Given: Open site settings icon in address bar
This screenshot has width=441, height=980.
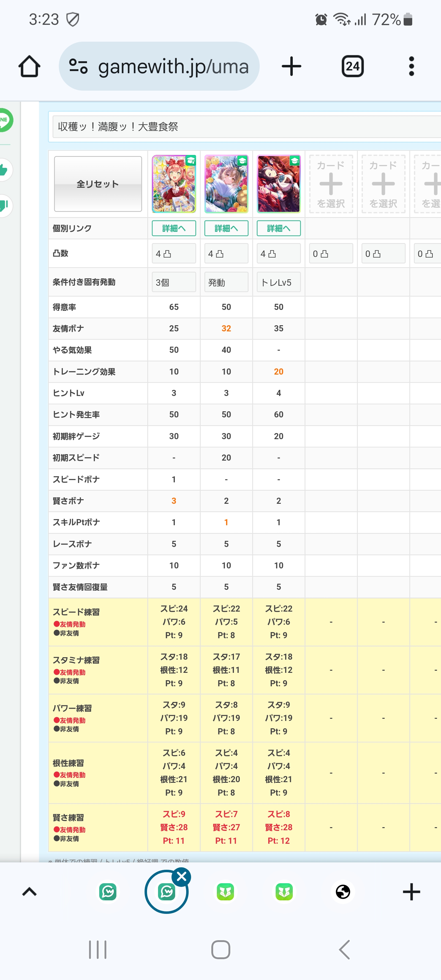Looking at the screenshot, I should coord(78,66).
